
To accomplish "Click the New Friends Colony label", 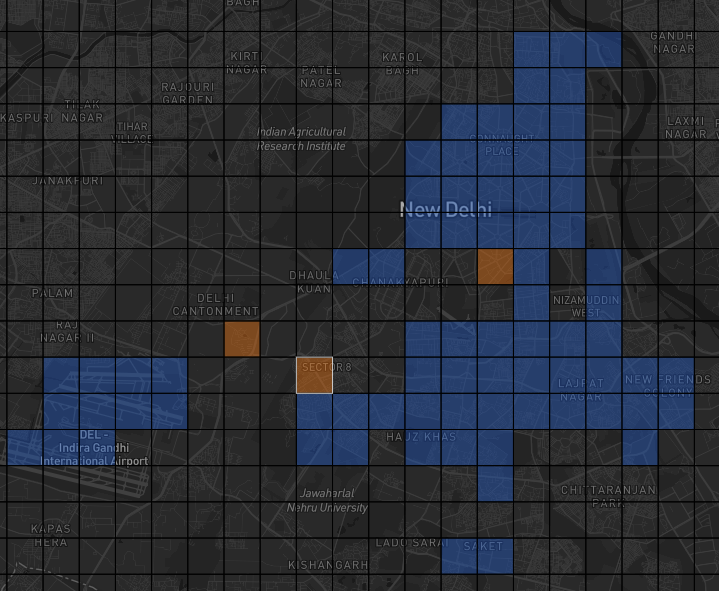I will [668, 386].
